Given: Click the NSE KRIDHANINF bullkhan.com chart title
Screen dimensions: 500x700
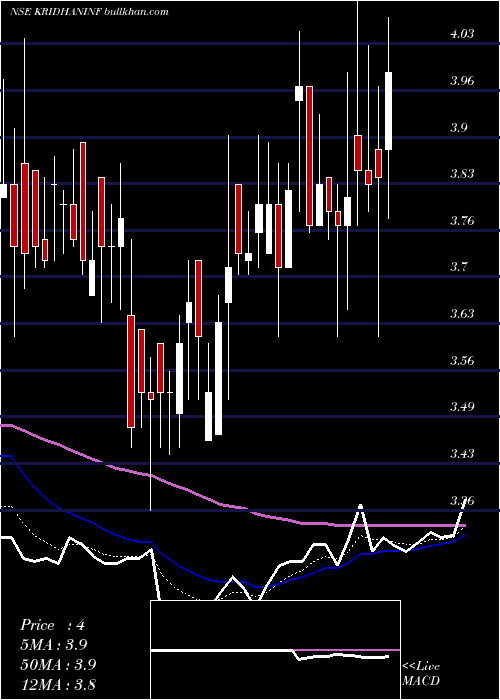Looking at the screenshot, I should [x=89, y=12].
